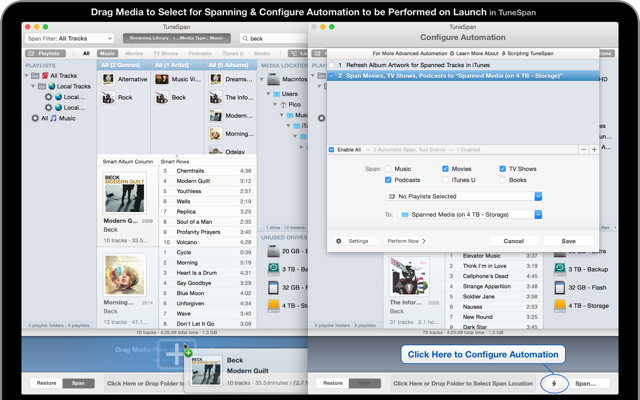
Task: Open the Spanned Media destination dropdown
Action: click(x=470, y=214)
